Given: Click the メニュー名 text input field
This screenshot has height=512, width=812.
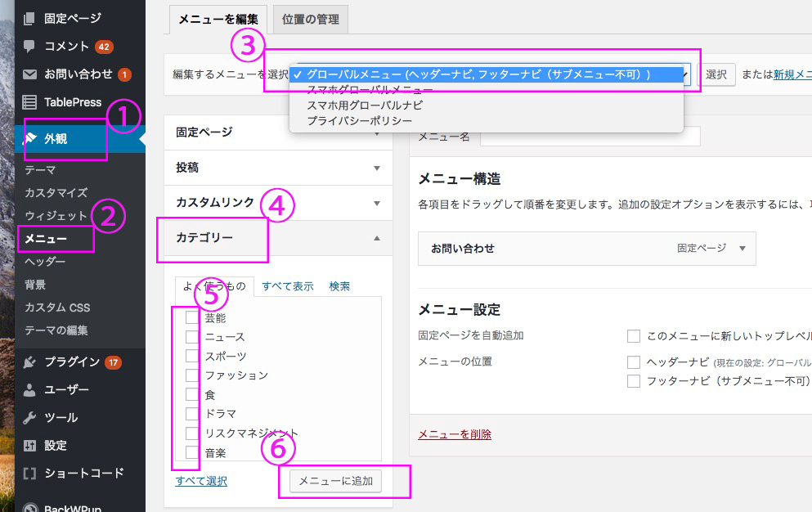Looking at the screenshot, I should (x=590, y=137).
